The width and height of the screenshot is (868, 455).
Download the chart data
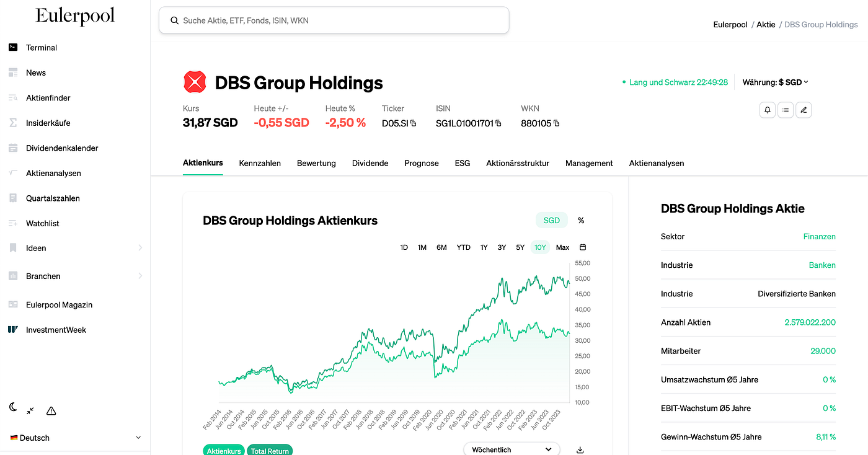580,450
